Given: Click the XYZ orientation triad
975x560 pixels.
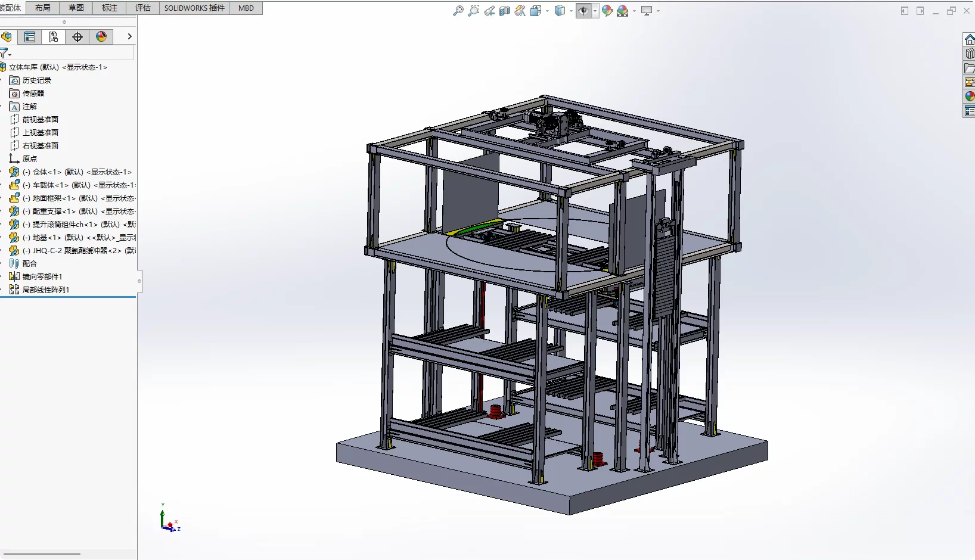Looking at the screenshot, I should 169,518.
